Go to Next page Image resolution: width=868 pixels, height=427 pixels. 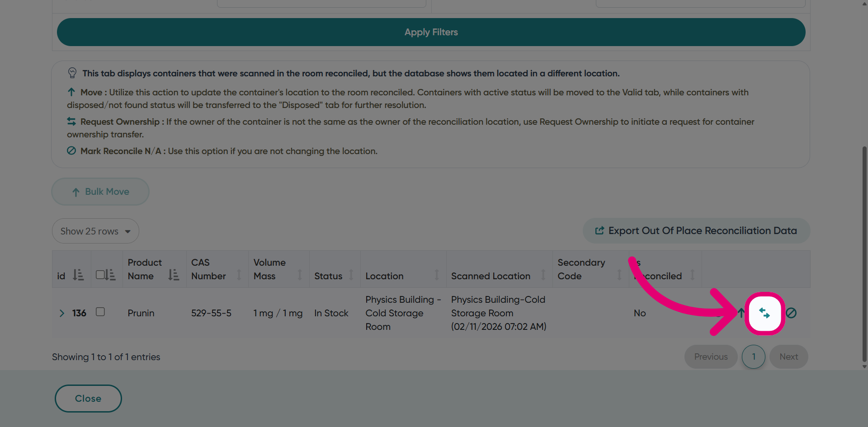point(789,357)
